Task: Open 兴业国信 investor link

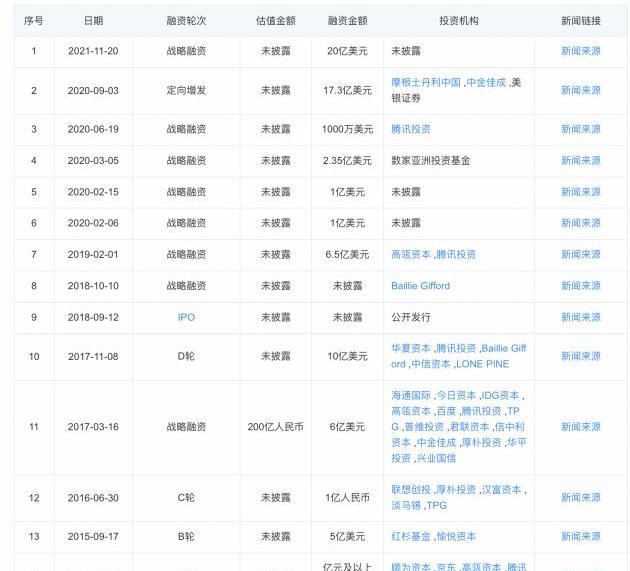Action: pyautogui.click(x=436, y=458)
